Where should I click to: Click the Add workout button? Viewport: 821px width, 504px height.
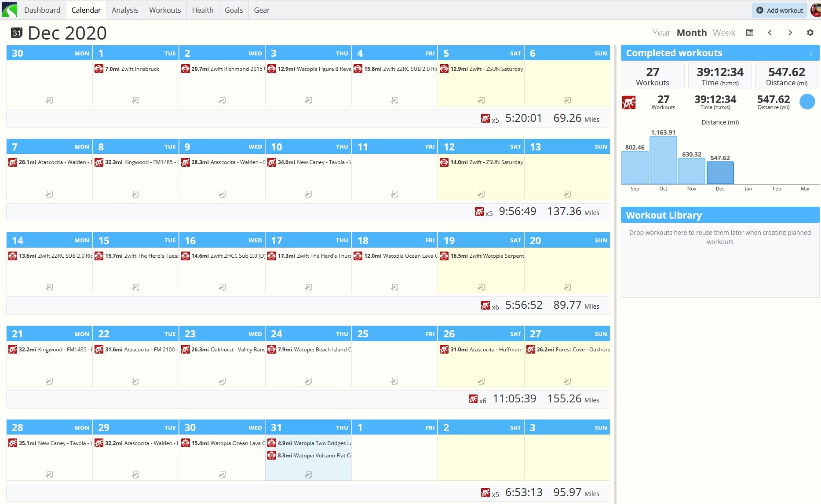pyautogui.click(x=780, y=10)
